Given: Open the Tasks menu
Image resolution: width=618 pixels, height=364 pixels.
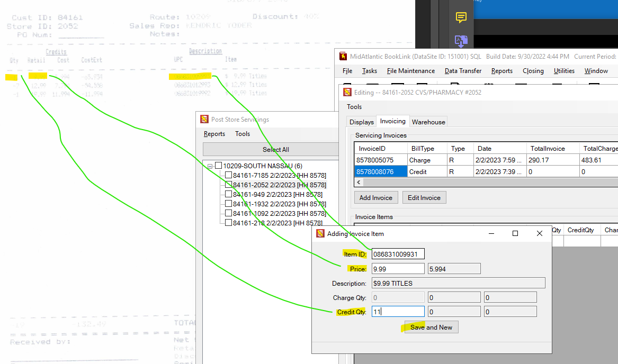Looking at the screenshot, I should pos(369,71).
